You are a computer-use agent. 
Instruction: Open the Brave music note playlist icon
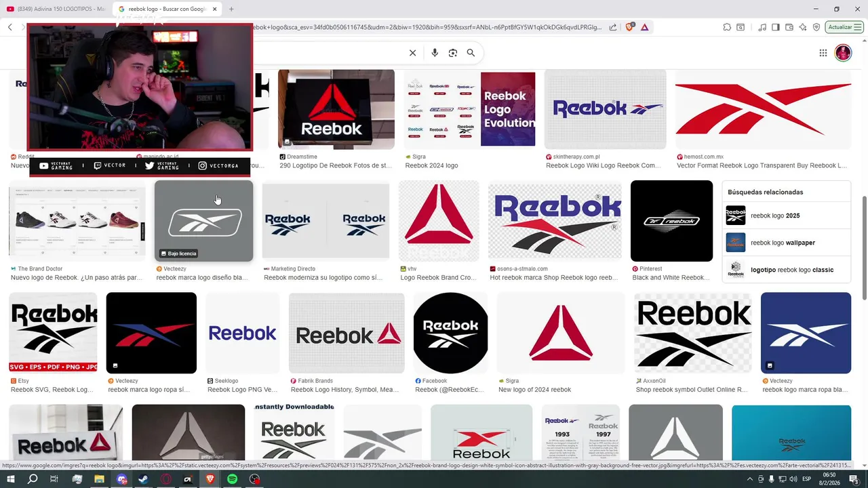[763, 27]
